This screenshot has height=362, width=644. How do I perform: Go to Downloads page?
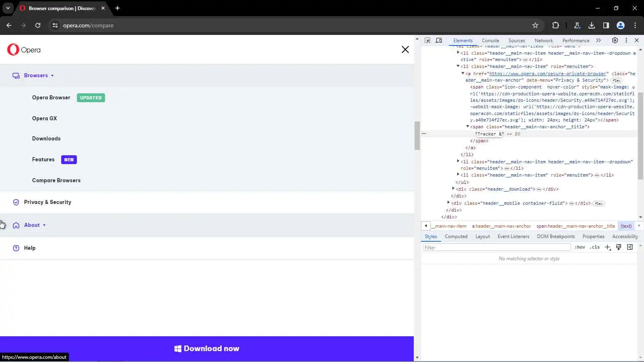coord(46,139)
